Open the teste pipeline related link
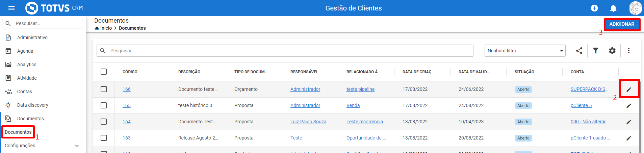The height and width of the screenshot is (153, 644). (x=360, y=89)
